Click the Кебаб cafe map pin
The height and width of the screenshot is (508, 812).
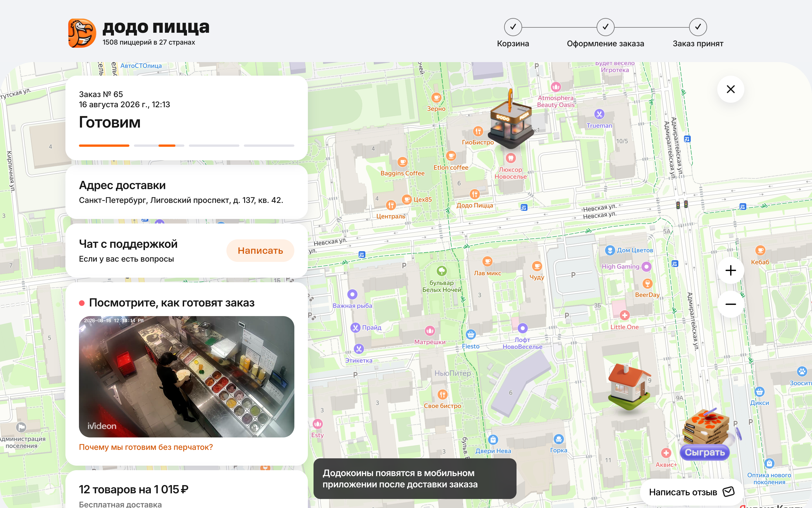point(760,250)
